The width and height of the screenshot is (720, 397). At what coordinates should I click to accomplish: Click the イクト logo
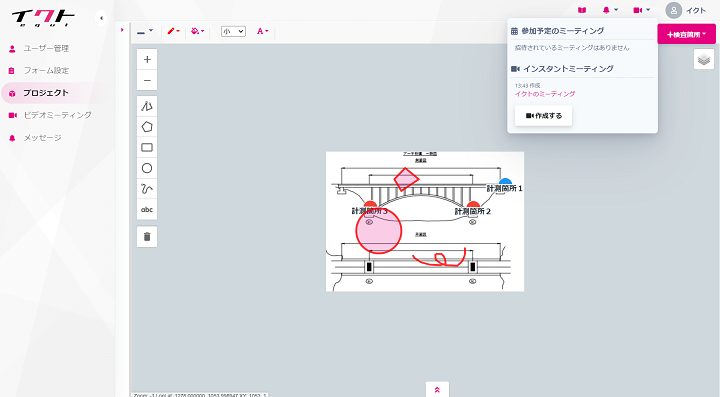(x=43, y=18)
